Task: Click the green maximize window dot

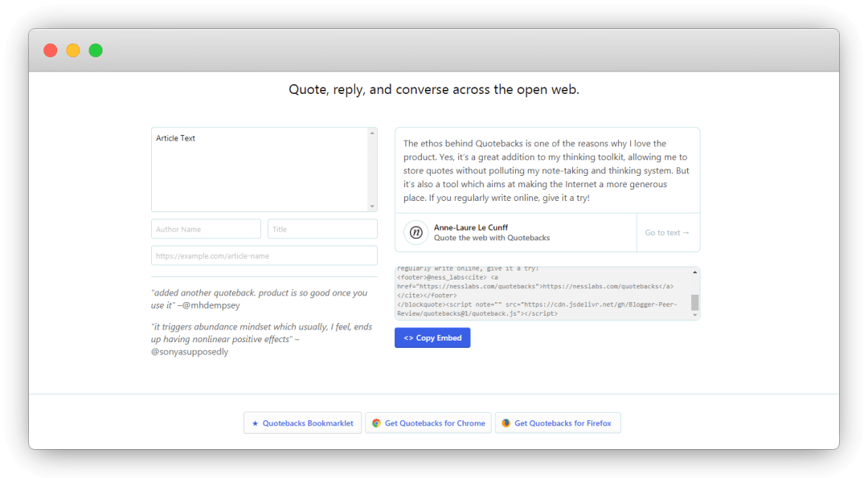Action: click(x=96, y=51)
